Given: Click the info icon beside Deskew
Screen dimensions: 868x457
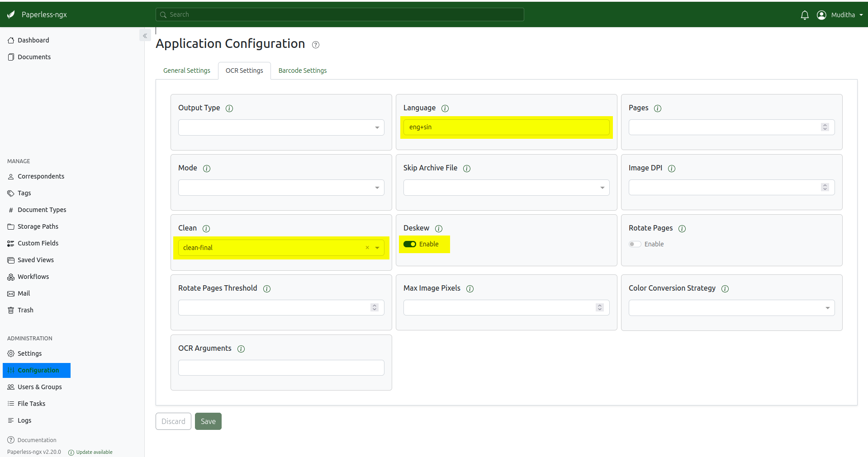Looking at the screenshot, I should 439,229.
